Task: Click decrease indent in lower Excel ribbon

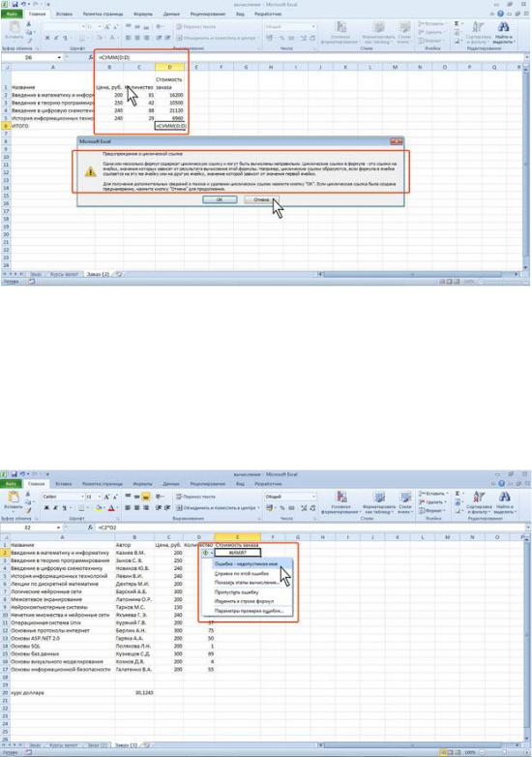Action: click(x=159, y=508)
